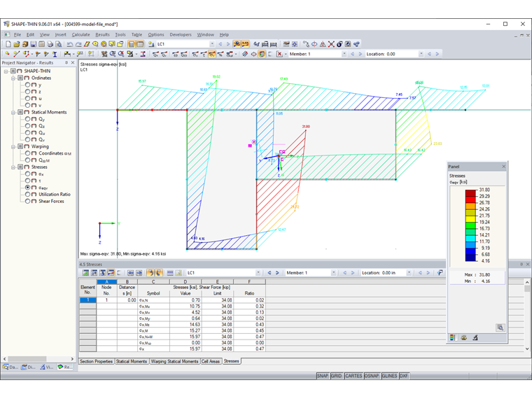Open print preview magnifier icon
Screen dimensions: 532x399
point(59,44)
